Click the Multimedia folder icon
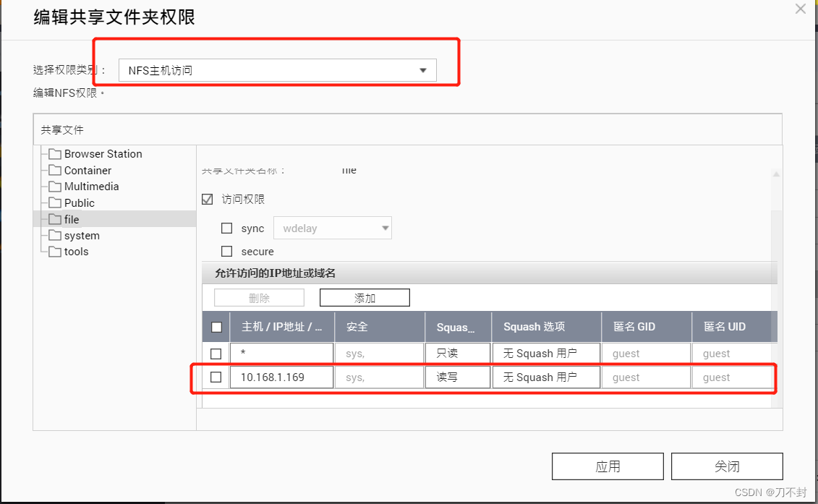This screenshot has width=818, height=504. pos(55,187)
